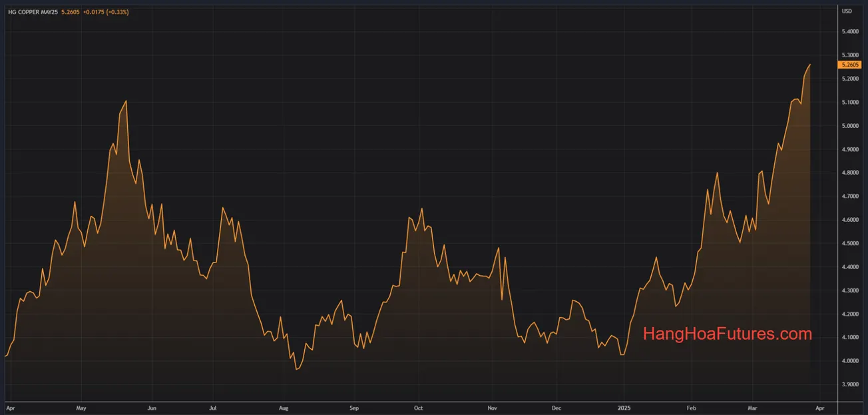Click the Feb label on time axis

(692, 408)
